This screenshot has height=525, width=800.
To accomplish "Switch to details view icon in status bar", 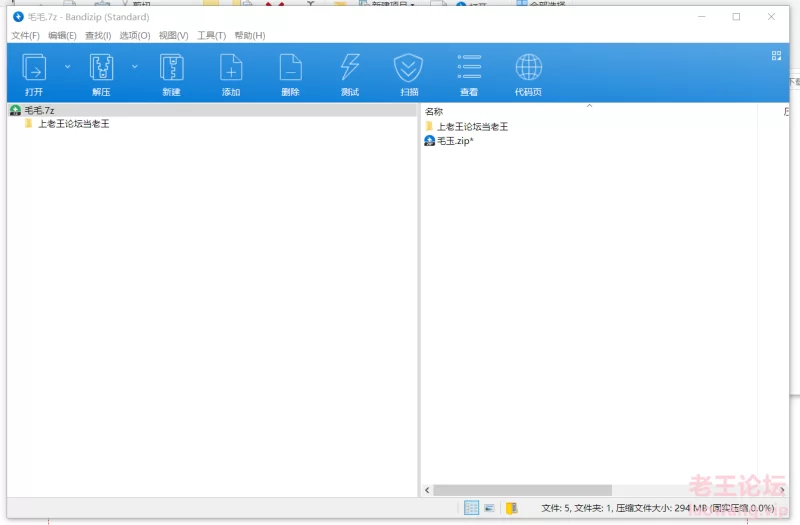I will 471,508.
